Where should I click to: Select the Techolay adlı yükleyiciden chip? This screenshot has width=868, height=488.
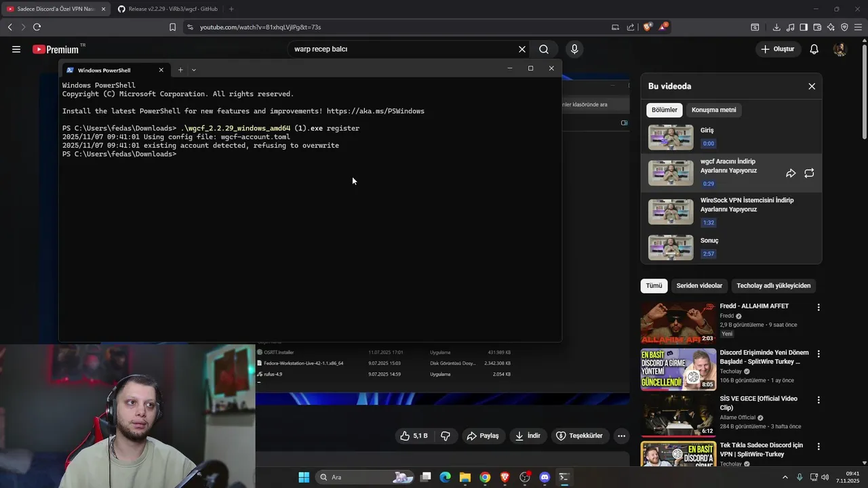774,286
